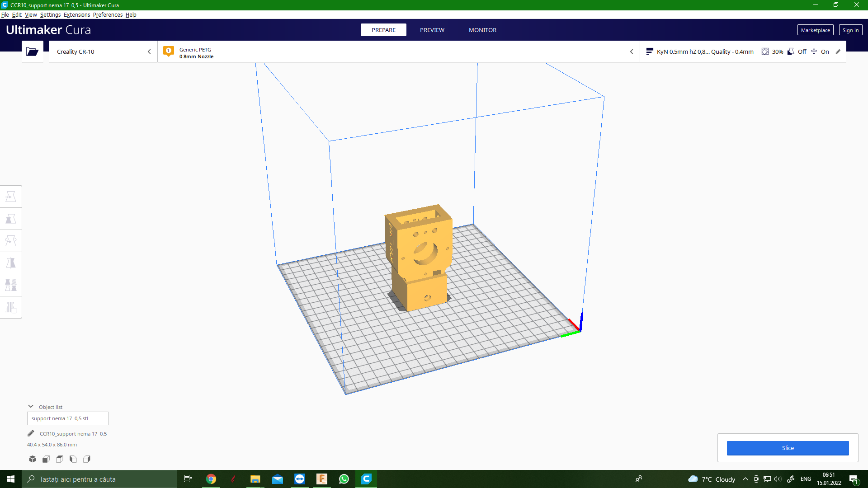Switch to 3D isometric view cube icon
868x488 pixels.
[x=33, y=459]
